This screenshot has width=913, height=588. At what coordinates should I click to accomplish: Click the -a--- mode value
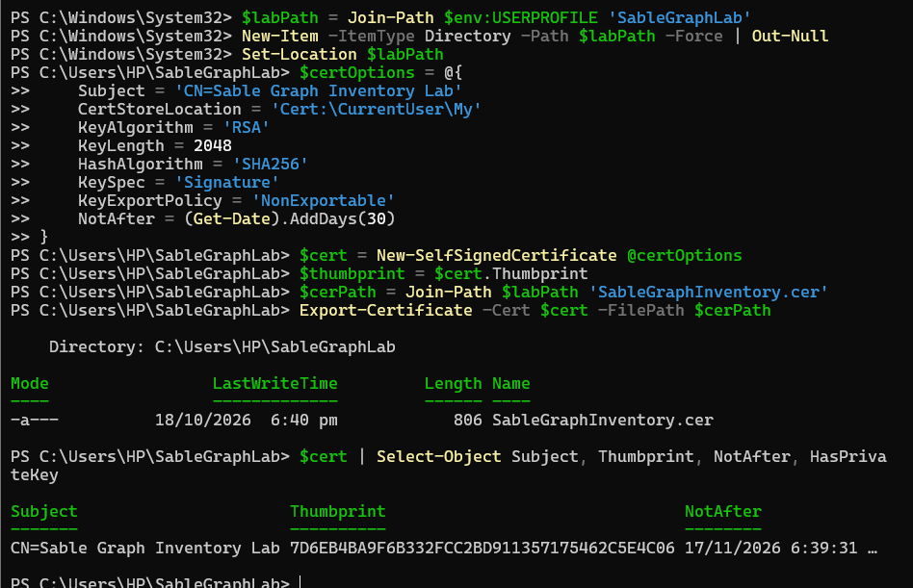[x=35, y=420]
